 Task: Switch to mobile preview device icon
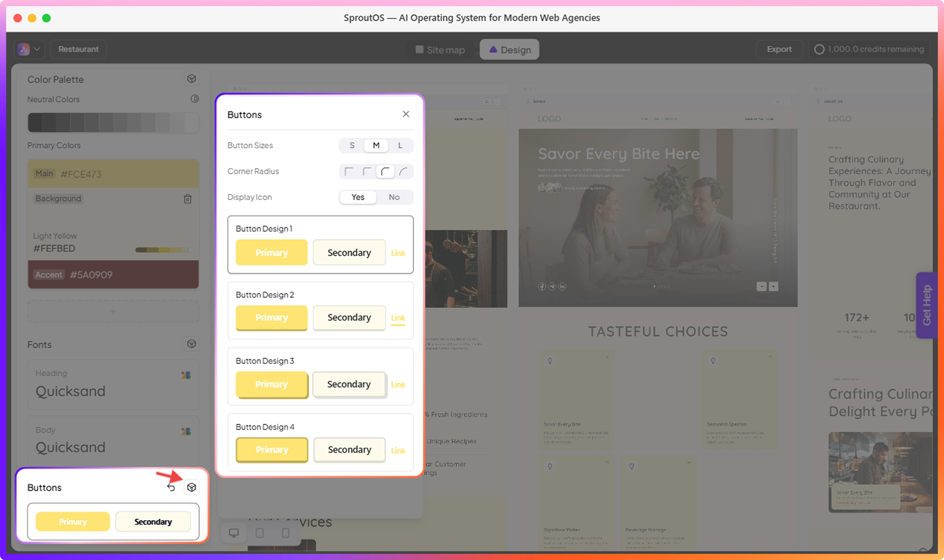click(x=286, y=533)
